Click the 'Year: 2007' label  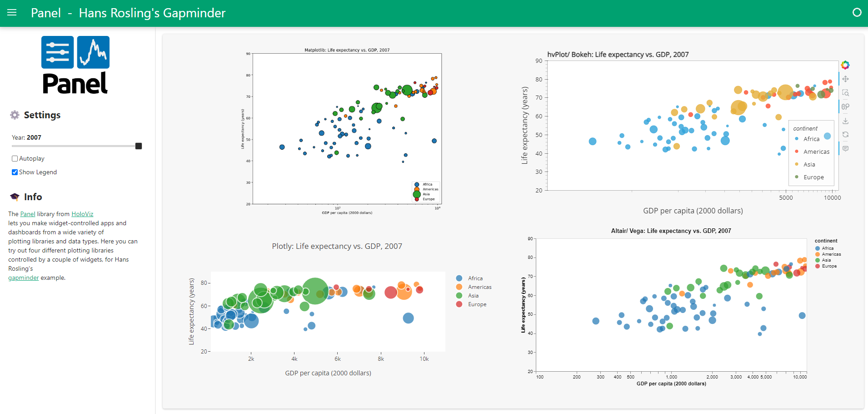pyautogui.click(x=26, y=137)
